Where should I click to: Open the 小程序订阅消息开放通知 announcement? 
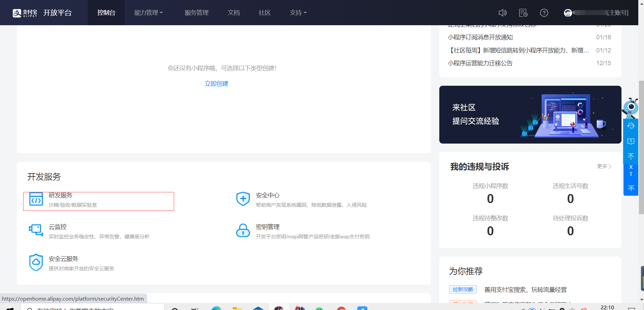480,37
